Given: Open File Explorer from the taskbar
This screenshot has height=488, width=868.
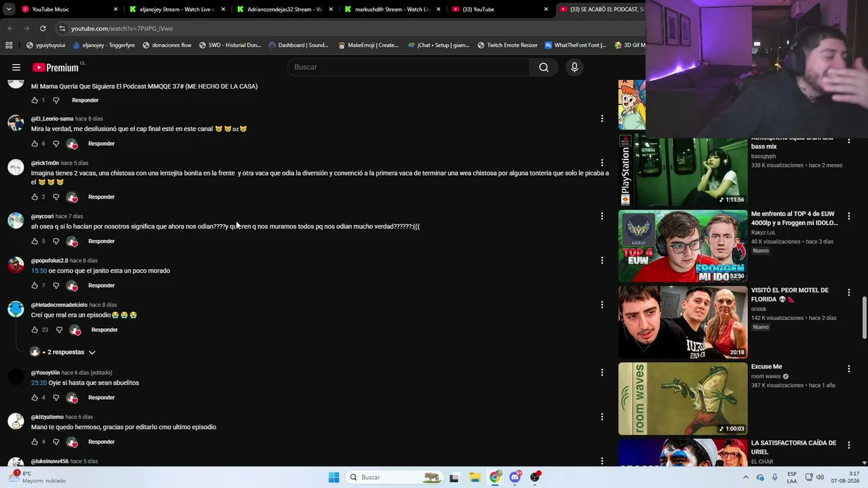Looking at the screenshot, I should (x=475, y=477).
